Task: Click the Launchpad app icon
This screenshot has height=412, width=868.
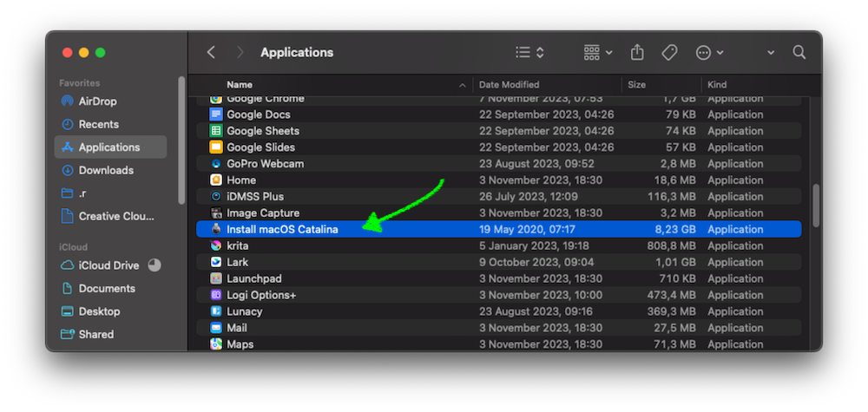Action: [216, 278]
